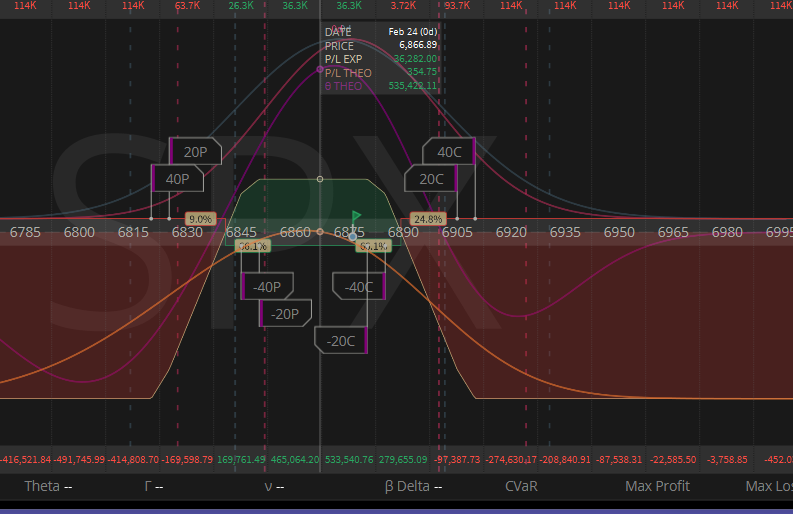This screenshot has width=793, height=514.
Task: Click the 6,866.89 price in tooltip
Action: (x=418, y=45)
